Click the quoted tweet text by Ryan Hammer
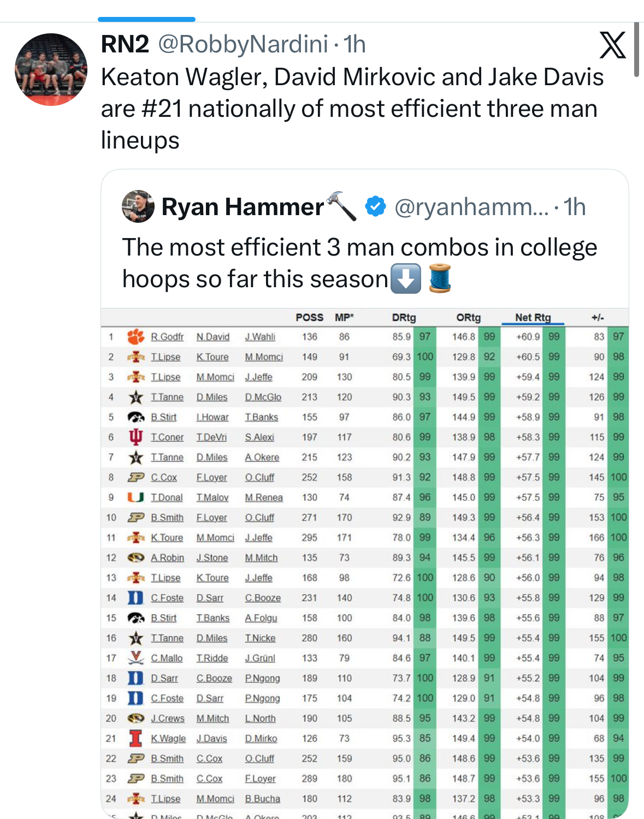 coord(359,263)
